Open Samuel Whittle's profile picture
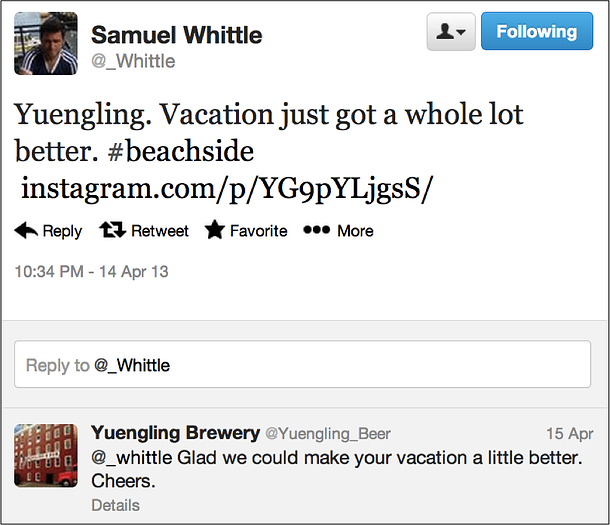This screenshot has height=525, width=610. tap(45, 45)
